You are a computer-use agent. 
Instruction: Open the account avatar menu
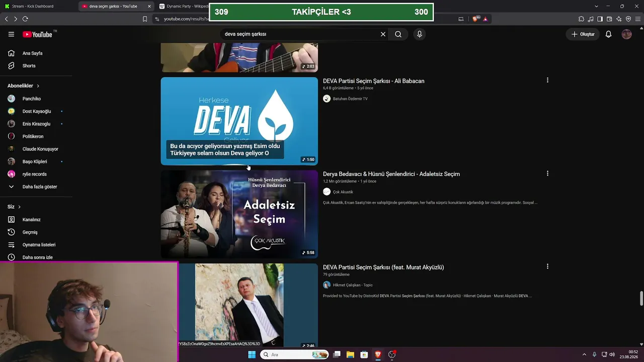click(626, 34)
